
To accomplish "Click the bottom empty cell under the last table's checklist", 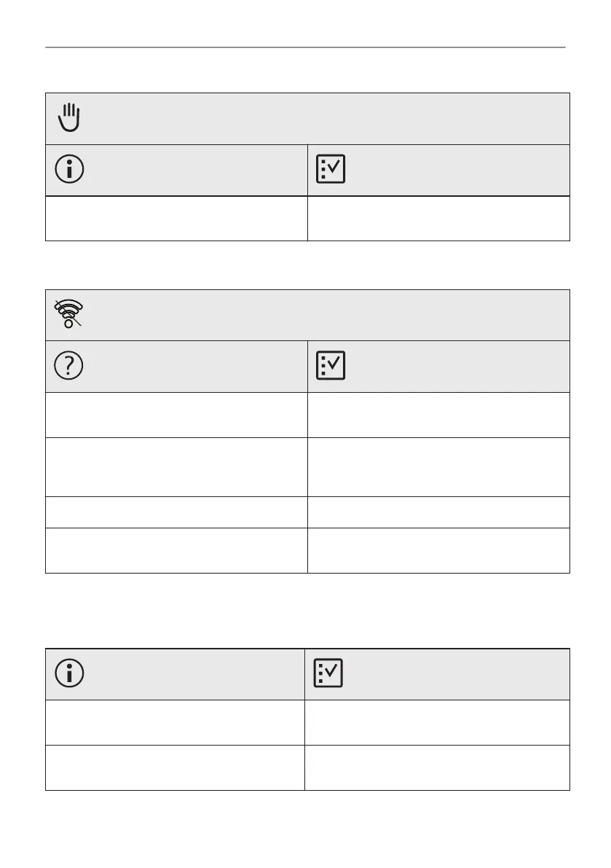I will (x=437, y=767).
